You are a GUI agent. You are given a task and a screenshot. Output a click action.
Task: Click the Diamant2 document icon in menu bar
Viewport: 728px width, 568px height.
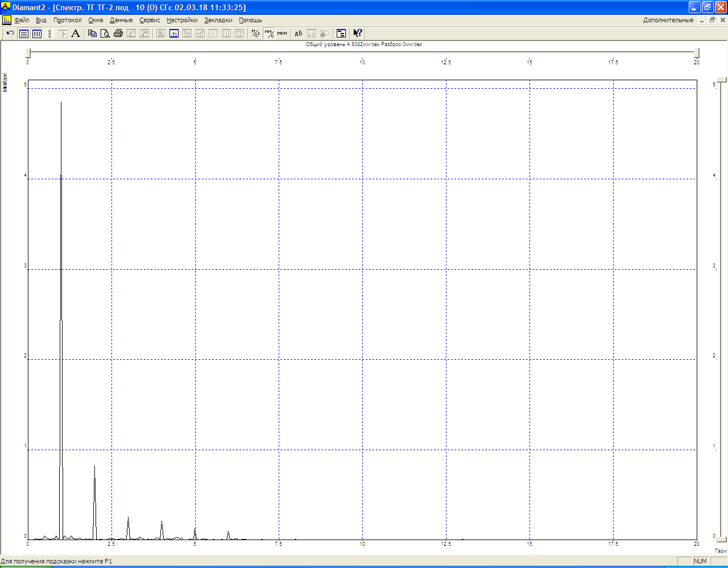click(x=6, y=20)
